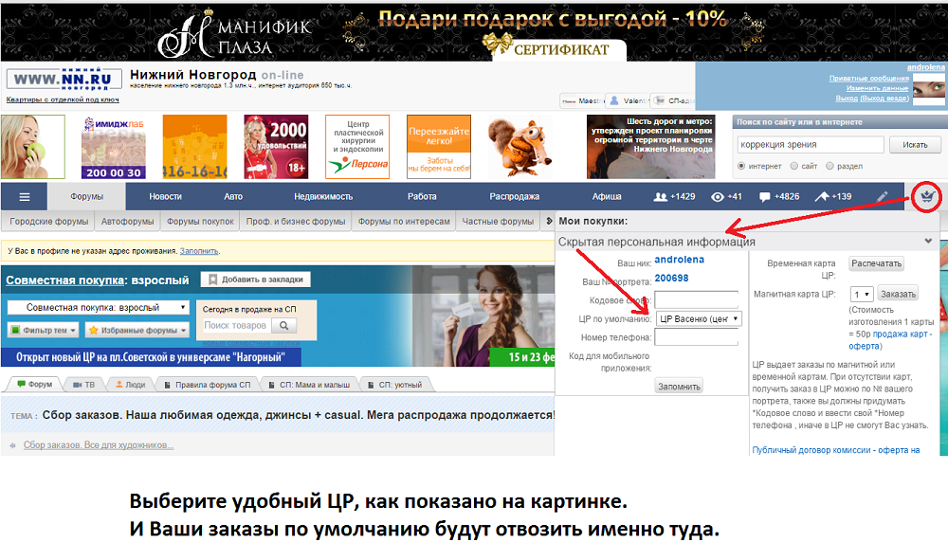
Task: Switch to the Форумы по интересам tab
Action: (404, 221)
